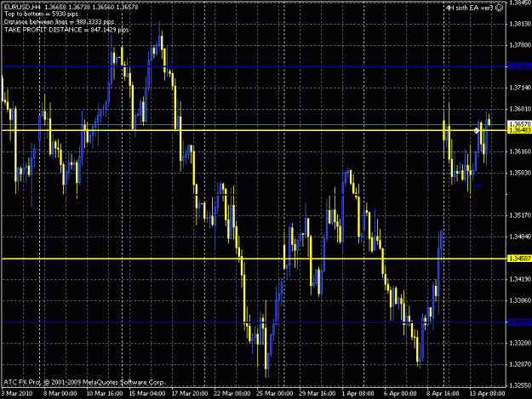Select the upper blue horizontal line
Screen dimensions: 532x399
click(x=254, y=66)
